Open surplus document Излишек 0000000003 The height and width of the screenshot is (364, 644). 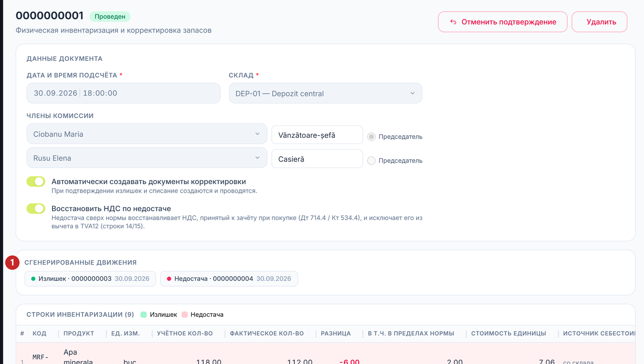coord(90,279)
